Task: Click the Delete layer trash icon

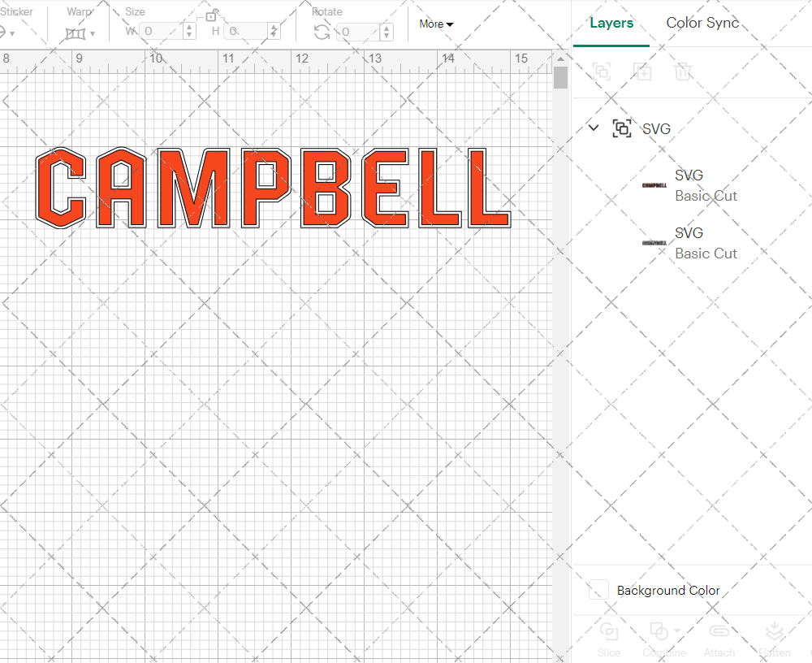Action: point(683,71)
